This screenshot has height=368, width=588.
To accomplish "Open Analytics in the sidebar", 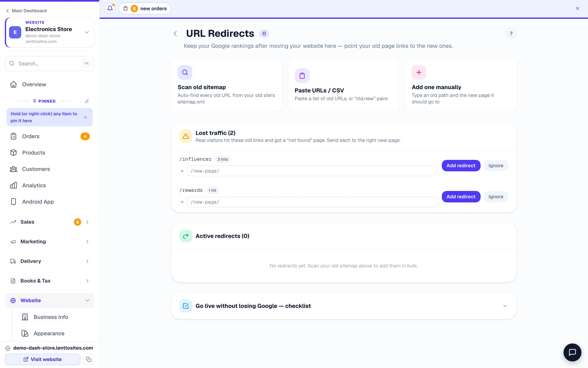I will point(50,185).
